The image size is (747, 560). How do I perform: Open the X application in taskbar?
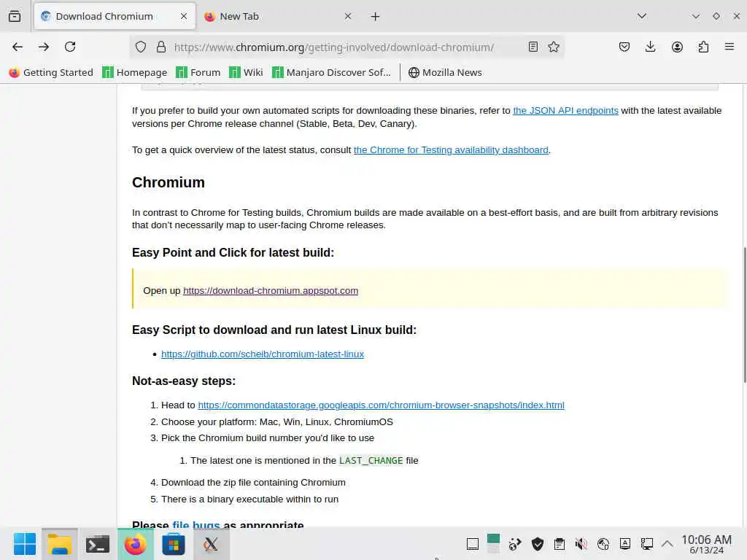[x=211, y=544]
